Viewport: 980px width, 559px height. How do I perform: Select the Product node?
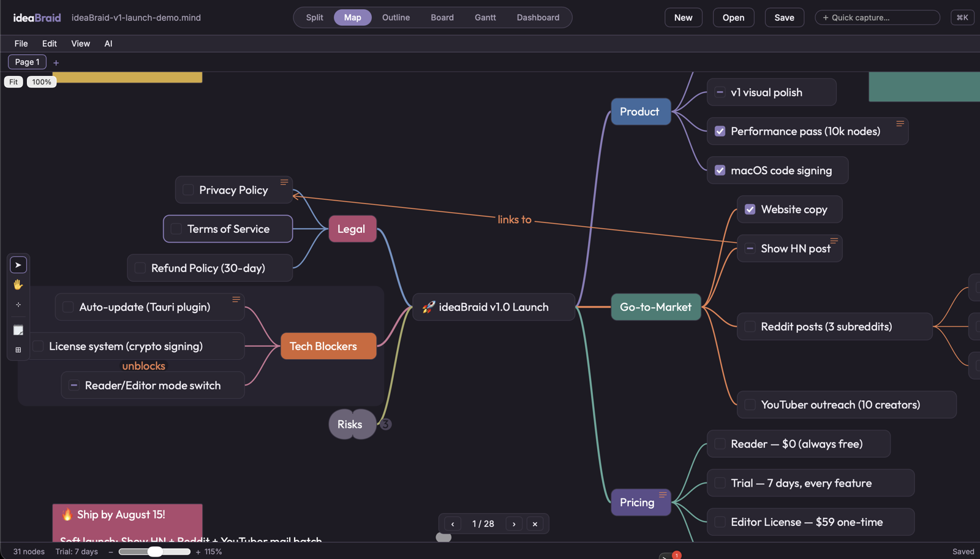click(641, 112)
